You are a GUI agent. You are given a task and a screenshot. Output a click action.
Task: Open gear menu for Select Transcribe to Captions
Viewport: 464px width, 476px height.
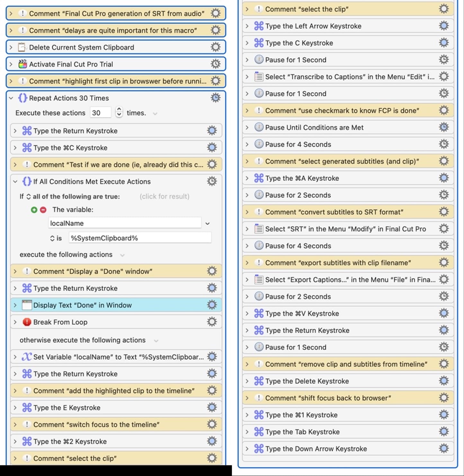coord(444,77)
